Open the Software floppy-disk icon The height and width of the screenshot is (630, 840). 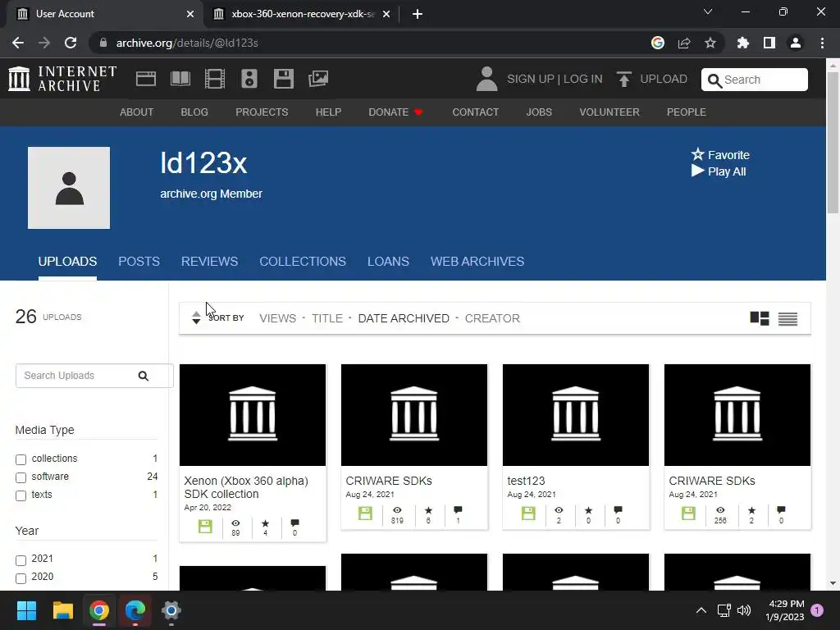(x=283, y=79)
